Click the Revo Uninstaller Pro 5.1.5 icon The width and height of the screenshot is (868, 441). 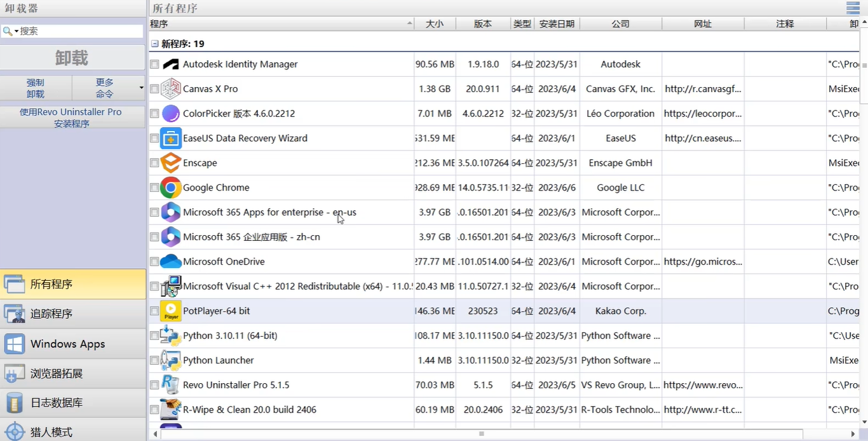[171, 385]
